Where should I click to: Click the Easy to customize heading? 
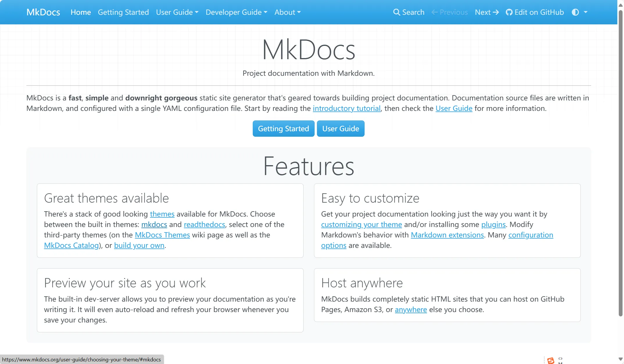pos(370,198)
